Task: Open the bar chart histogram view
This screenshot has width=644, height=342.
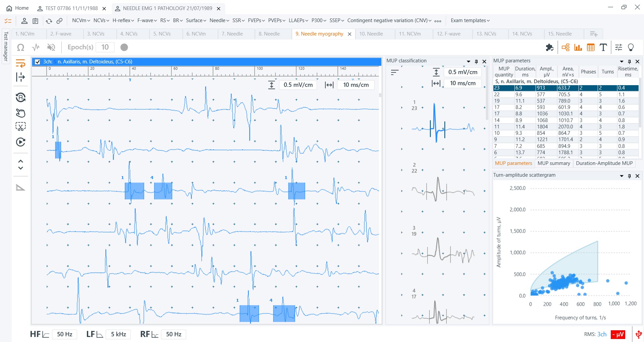Action: click(x=578, y=48)
